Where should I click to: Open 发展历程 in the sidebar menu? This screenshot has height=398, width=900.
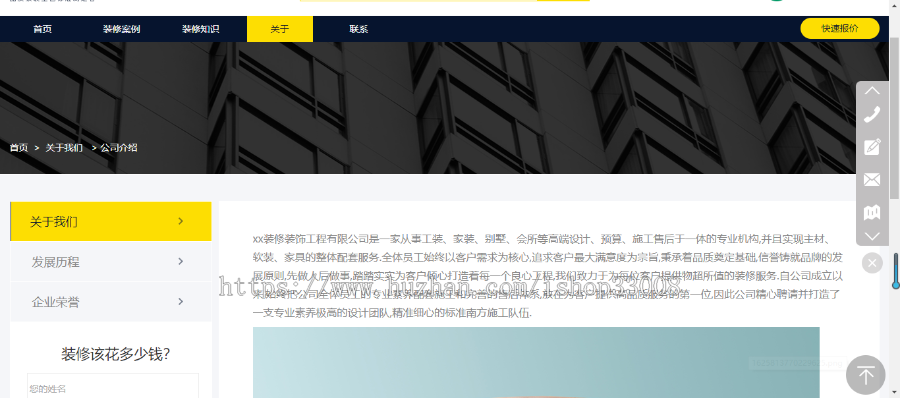[111, 262]
